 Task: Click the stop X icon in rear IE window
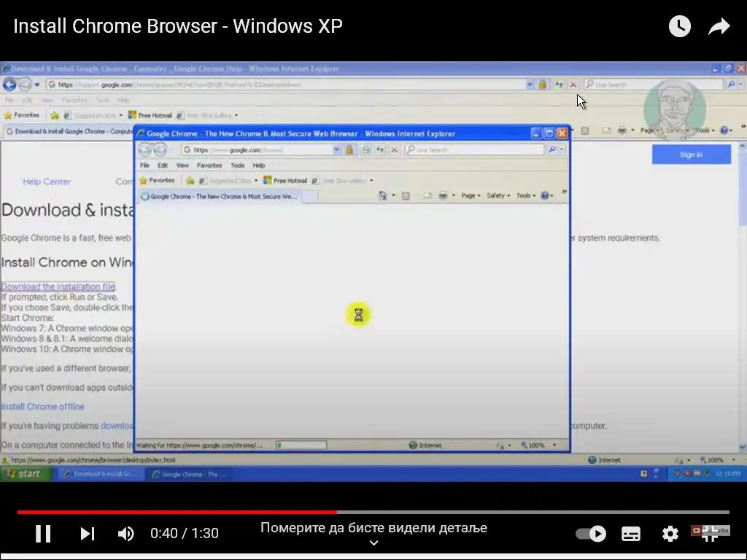click(x=573, y=85)
